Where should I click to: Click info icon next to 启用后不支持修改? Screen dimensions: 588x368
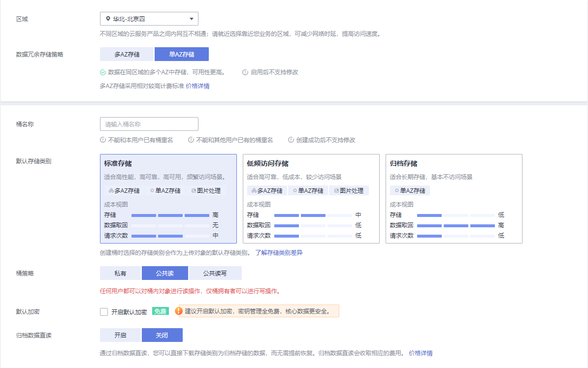(x=245, y=72)
